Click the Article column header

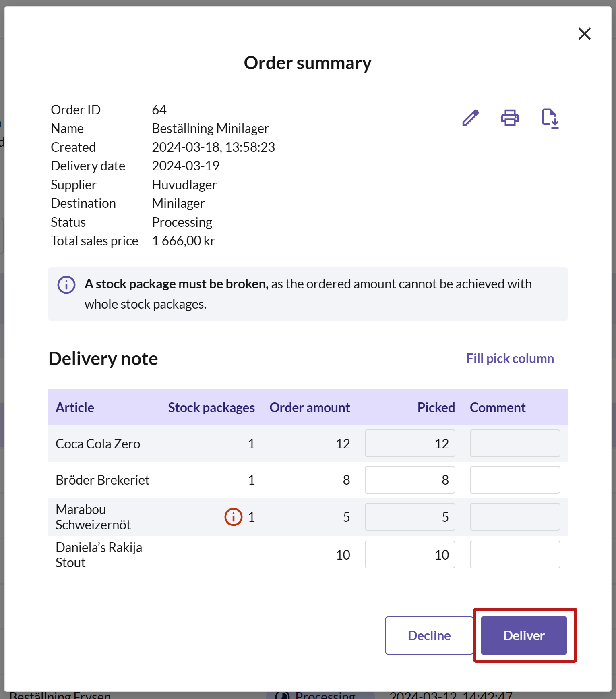pyautogui.click(x=75, y=408)
